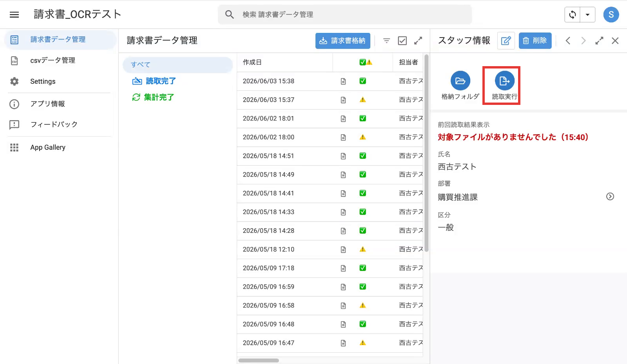Screen dimensions: 627x364
Task: Click green check on 2026/05/18 14:51 row
Action: pos(363,156)
